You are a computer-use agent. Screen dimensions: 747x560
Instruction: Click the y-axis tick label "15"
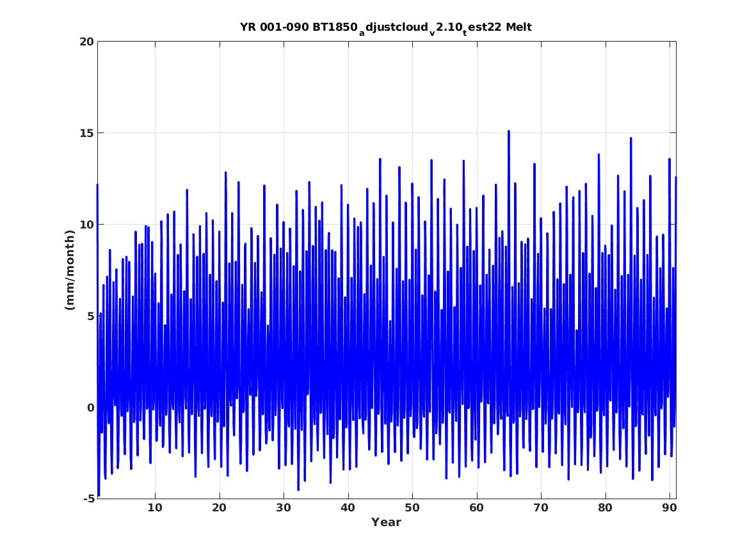click(87, 133)
